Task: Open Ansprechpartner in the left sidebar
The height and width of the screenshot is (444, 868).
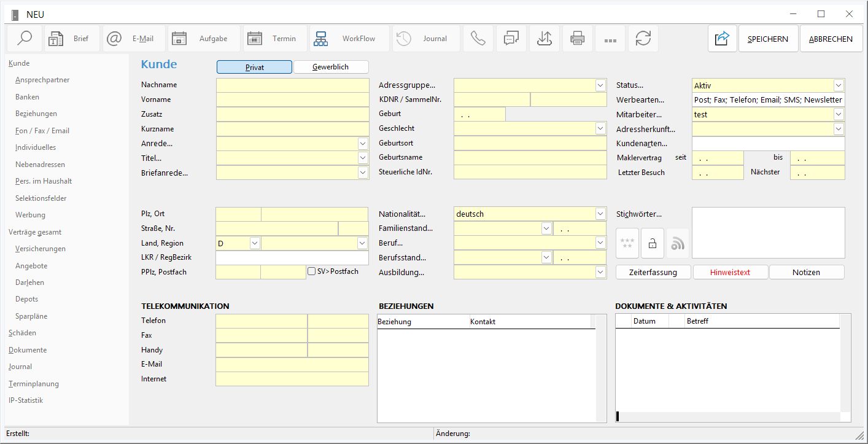Action: pos(42,80)
